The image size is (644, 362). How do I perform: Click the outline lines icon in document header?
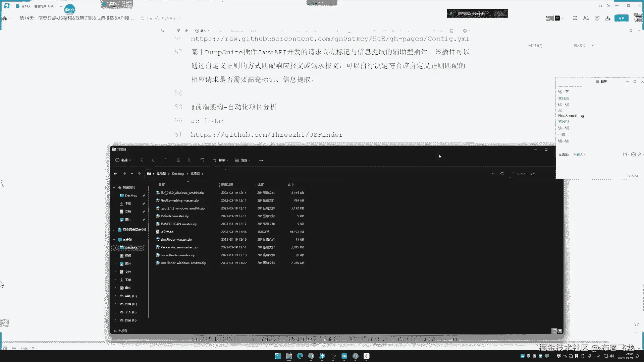click(x=575, y=18)
